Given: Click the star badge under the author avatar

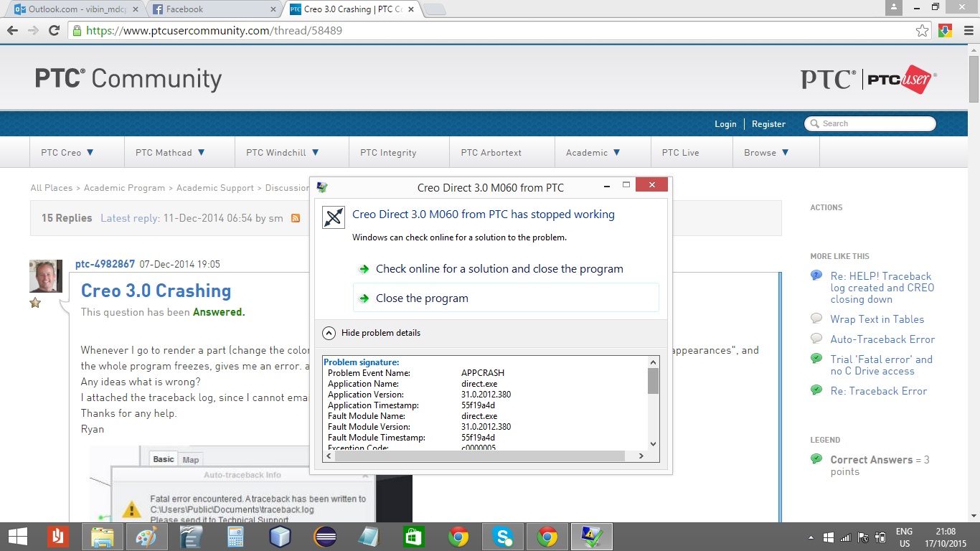Looking at the screenshot, I should tap(35, 303).
